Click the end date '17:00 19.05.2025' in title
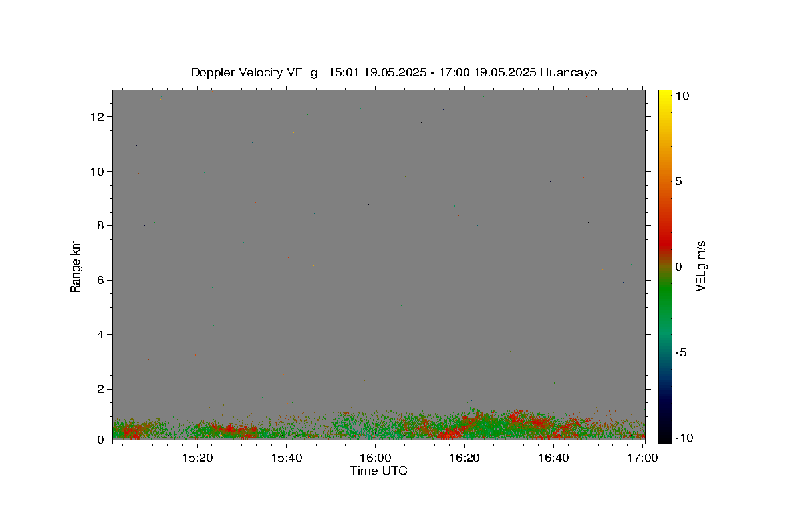The image size is (798, 532). pyautogui.click(x=487, y=72)
